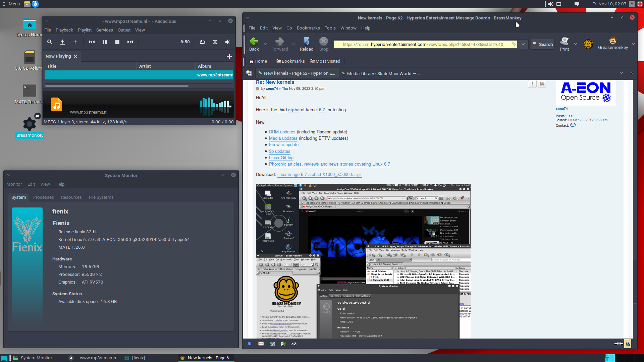Open the Greasemonkey dropdown arrow
Viewport: 644px width, 362px height.
(633, 44)
